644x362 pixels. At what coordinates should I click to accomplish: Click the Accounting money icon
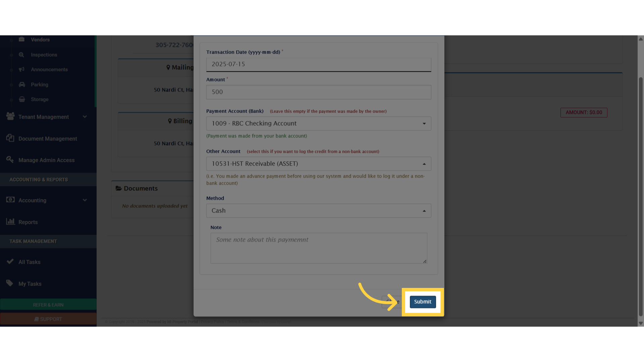coord(10,200)
